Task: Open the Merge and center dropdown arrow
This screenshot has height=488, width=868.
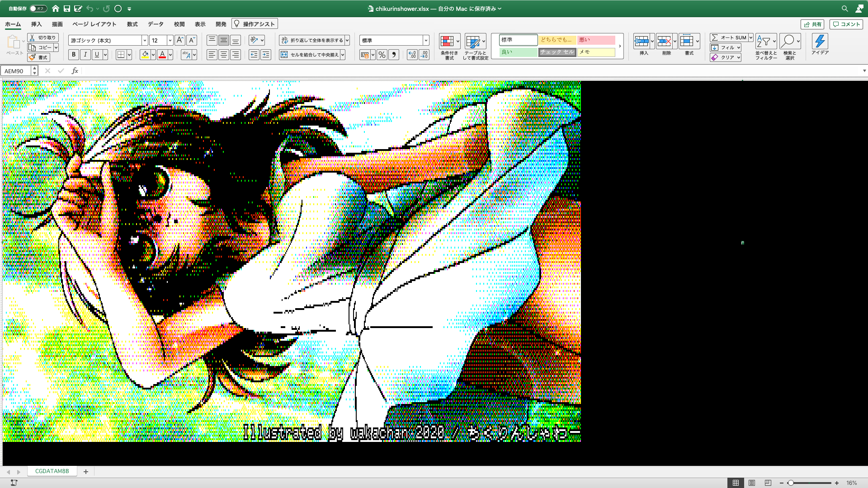Action: 343,55
